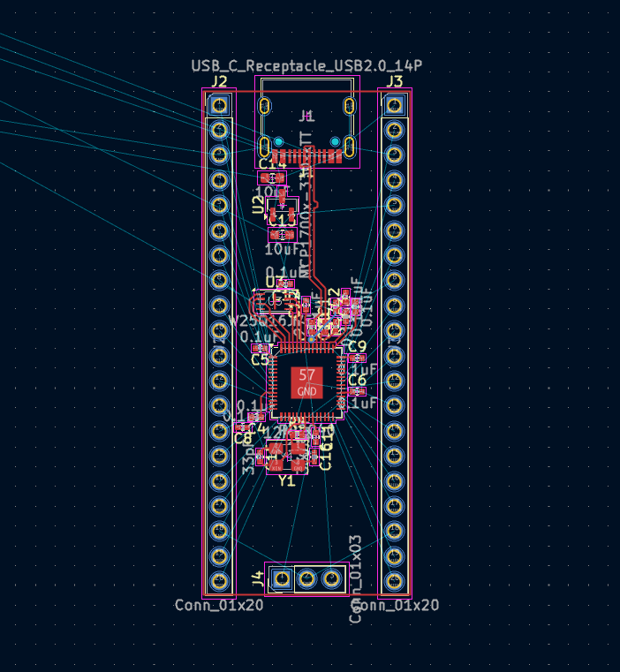Click the bottom pad of connector J2
This screenshot has width=620, height=672.
[219, 578]
